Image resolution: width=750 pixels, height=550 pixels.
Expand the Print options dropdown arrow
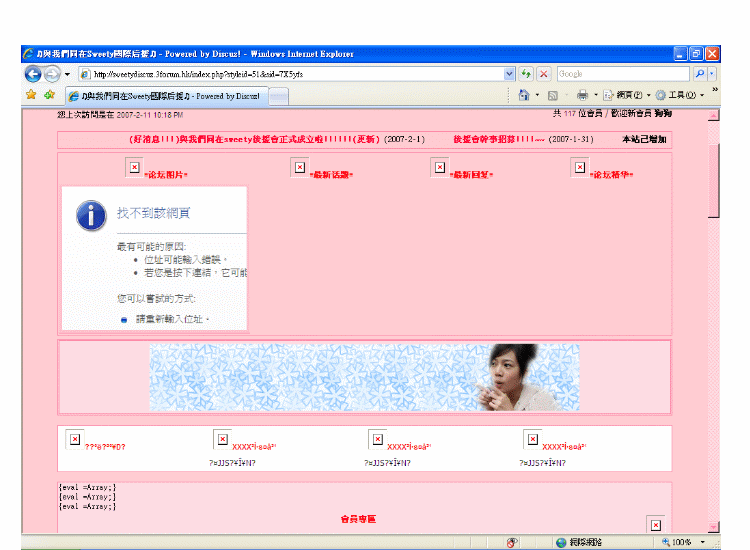596,95
